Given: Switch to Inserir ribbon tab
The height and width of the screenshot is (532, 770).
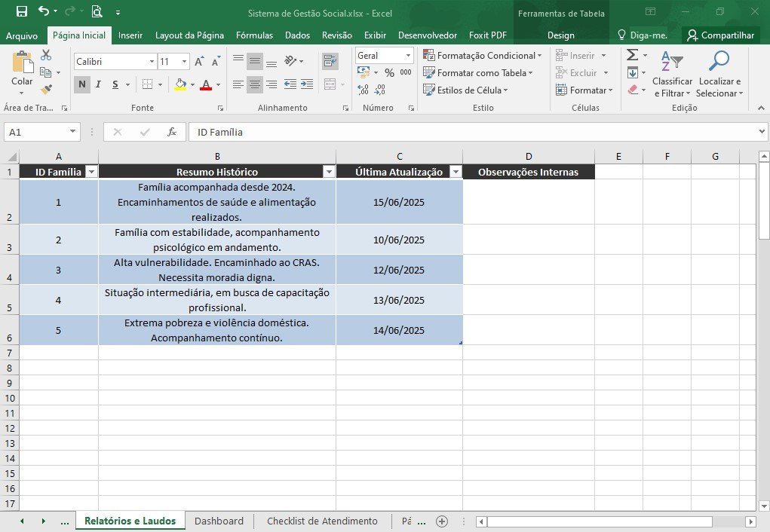Looking at the screenshot, I should 130,35.
